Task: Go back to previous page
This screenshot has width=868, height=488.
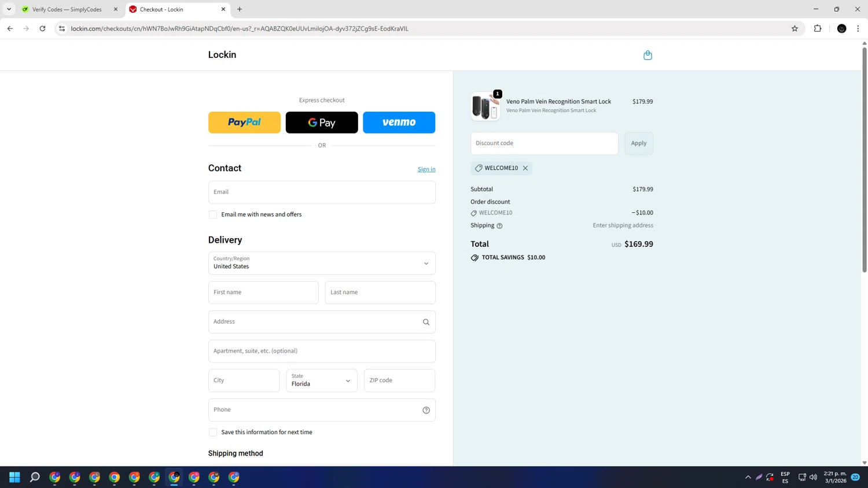Action: point(10,28)
